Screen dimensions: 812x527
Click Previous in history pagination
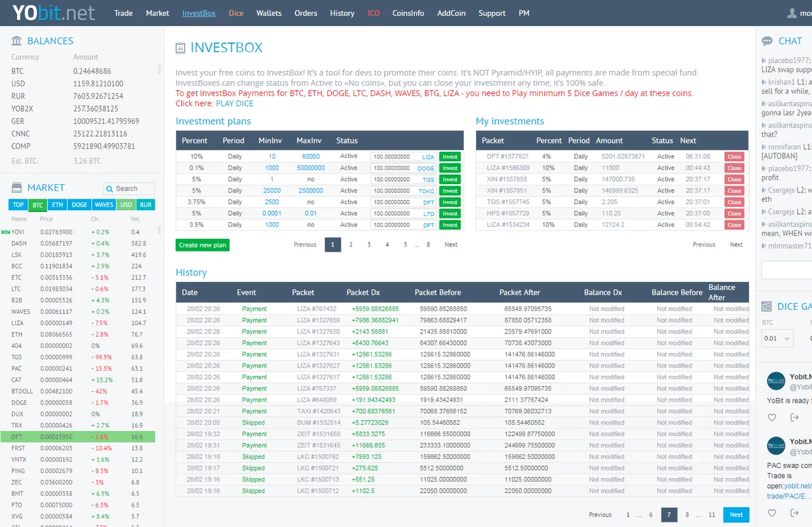[x=600, y=515]
